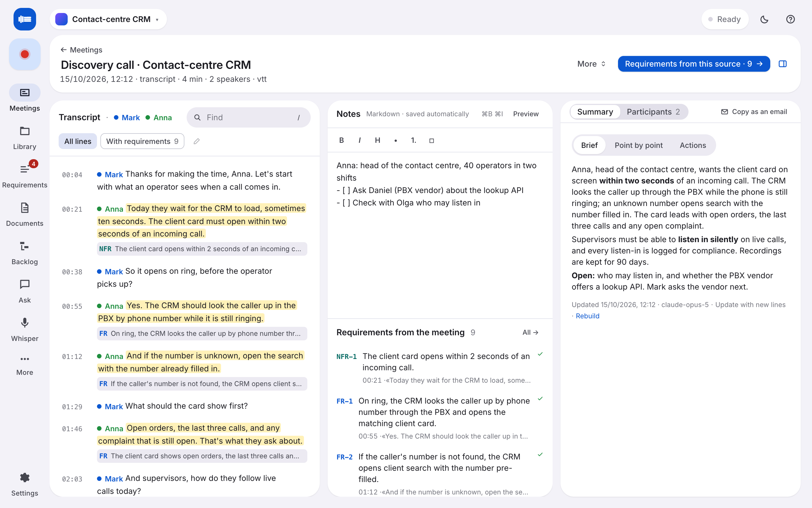
Task: Open the help question mark icon
Action: click(790, 19)
